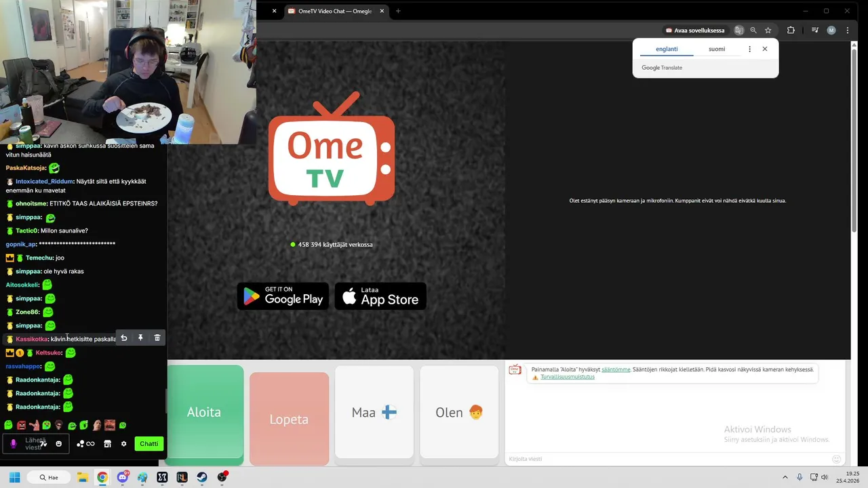This screenshot has height=488, width=868.
Task: Bookmark this page with the star icon
Action: (768, 30)
